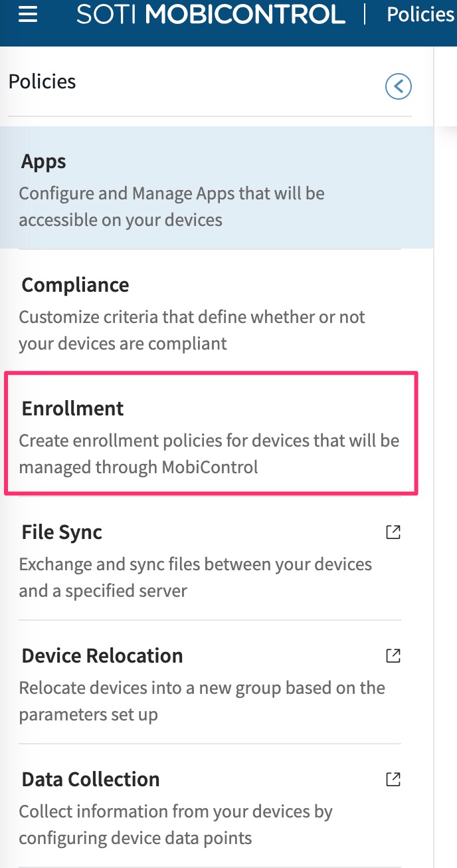The width and height of the screenshot is (457, 868).
Task: Open the Data Collection heading
Action: pos(90,780)
